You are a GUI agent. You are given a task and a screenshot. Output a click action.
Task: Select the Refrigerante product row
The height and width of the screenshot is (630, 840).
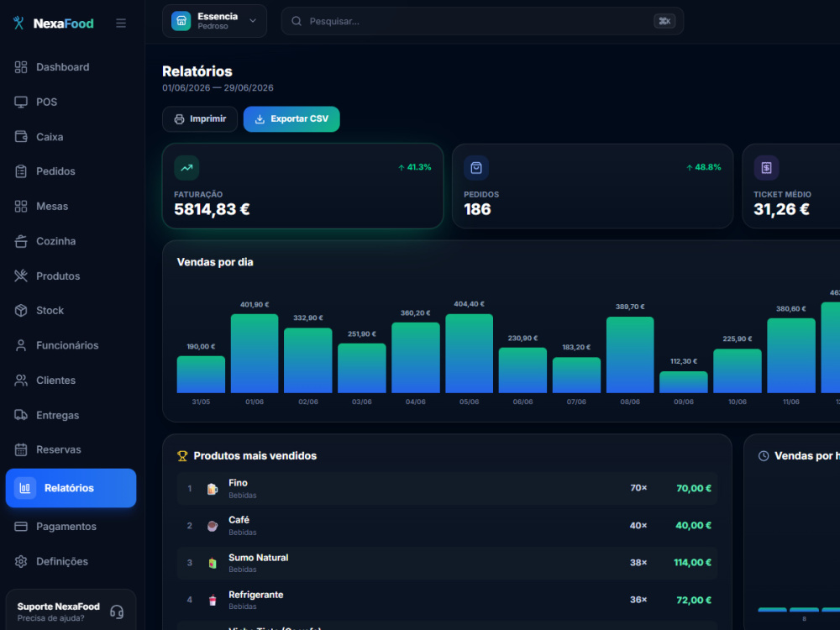(x=448, y=600)
